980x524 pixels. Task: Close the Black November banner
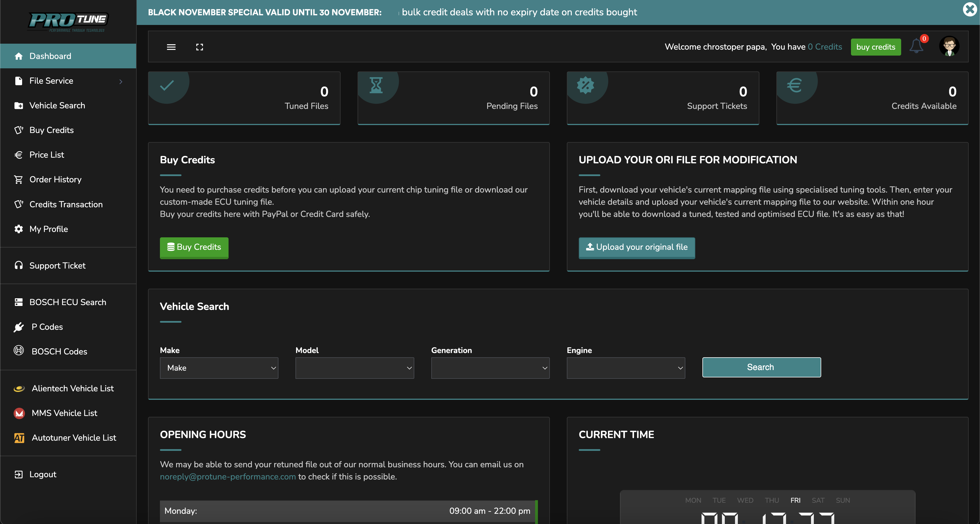pyautogui.click(x=970, y=9)
